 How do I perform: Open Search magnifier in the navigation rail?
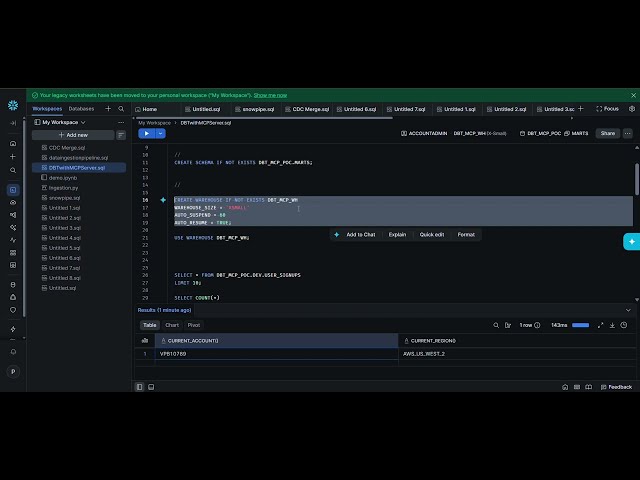[x=13, y=170]
